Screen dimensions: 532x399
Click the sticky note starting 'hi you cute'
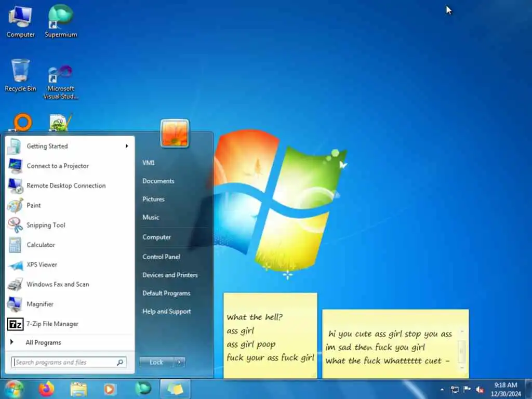point(395,343)
